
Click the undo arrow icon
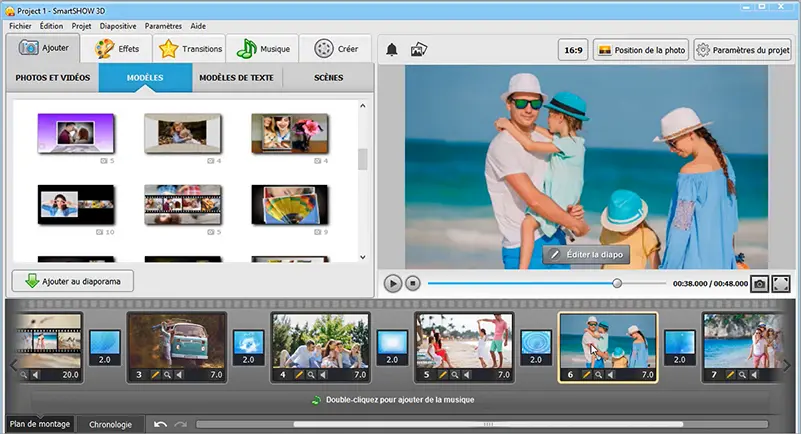161,424
